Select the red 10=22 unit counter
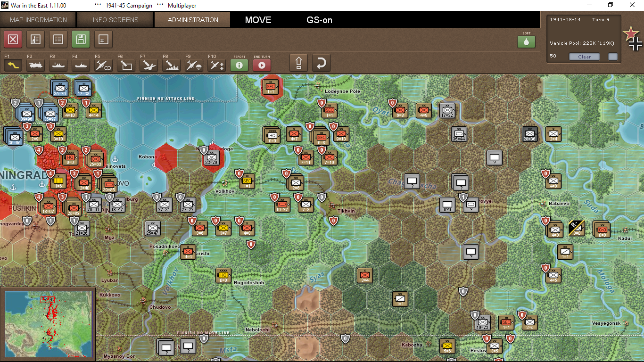Image resolution: width=644 pixels, height=362 pixels. pyautogui.click(x=282, y=204)
